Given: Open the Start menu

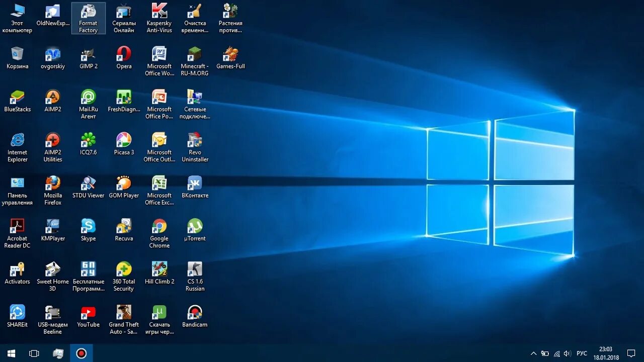Looking at the screenshot, I should tap(11, 353).
